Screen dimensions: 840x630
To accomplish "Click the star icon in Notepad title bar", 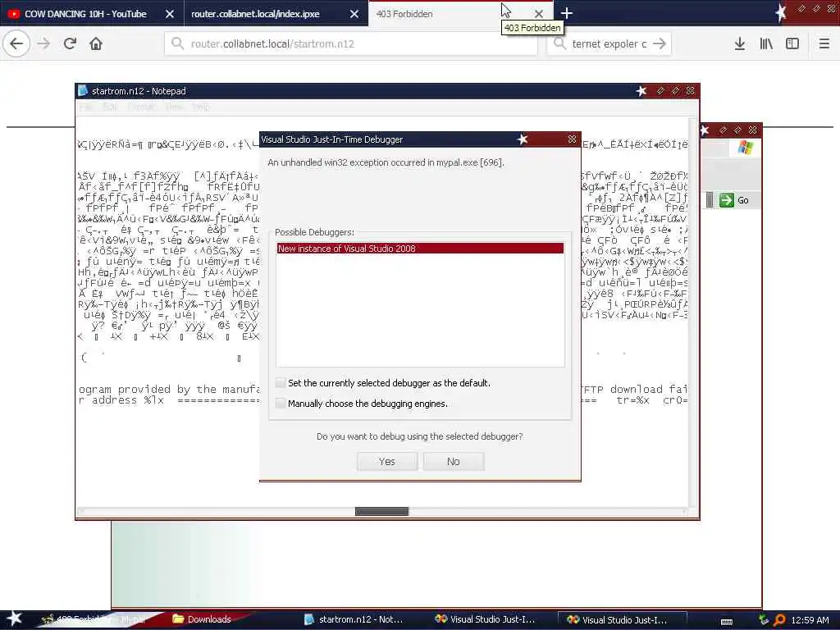I will pos(641,91).
